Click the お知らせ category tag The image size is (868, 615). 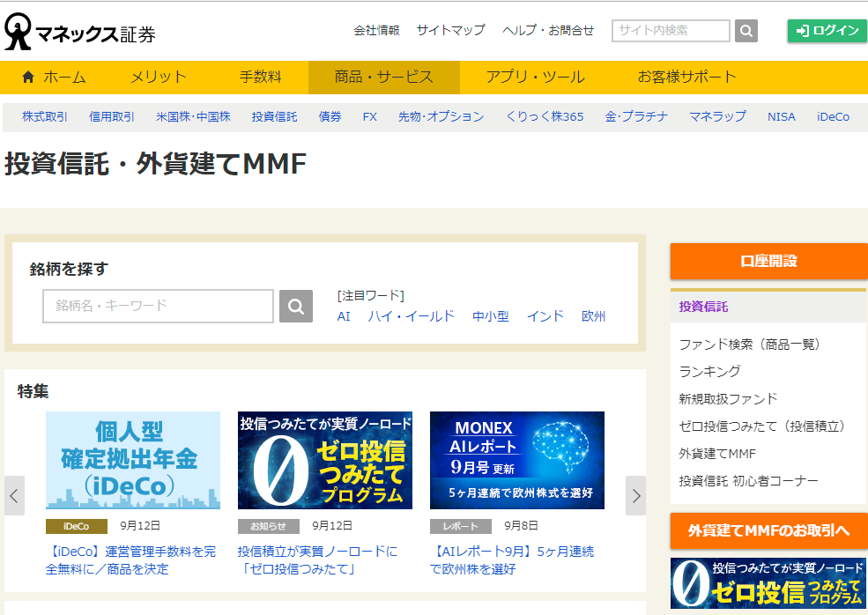[x=269, y=526]
